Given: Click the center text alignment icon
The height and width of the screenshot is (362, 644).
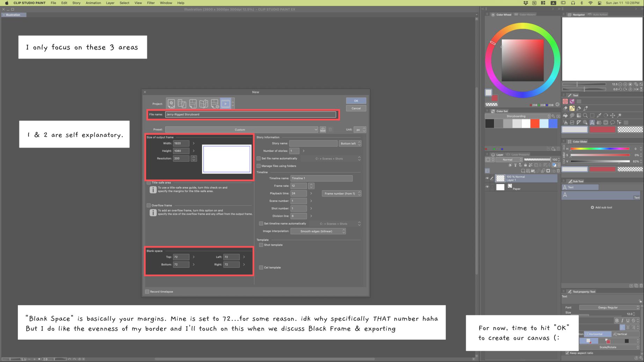Looking at the screenshot, I should pos(628,327).
